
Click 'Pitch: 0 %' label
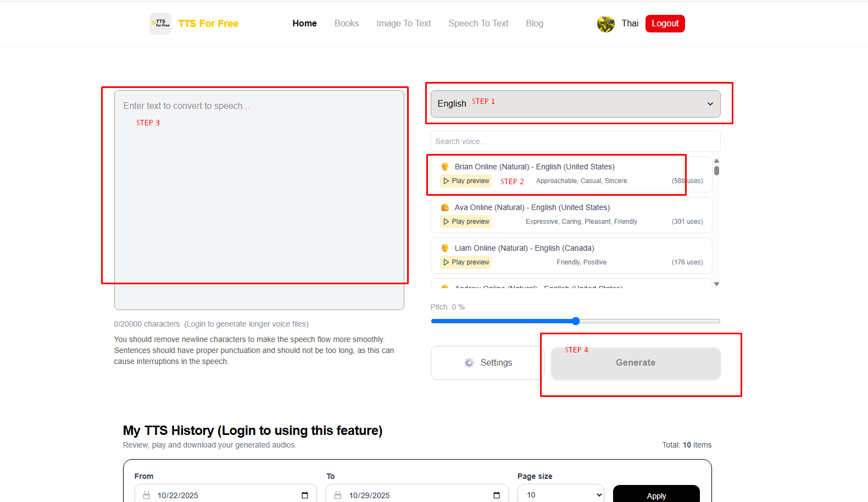[x=447, y=307]
